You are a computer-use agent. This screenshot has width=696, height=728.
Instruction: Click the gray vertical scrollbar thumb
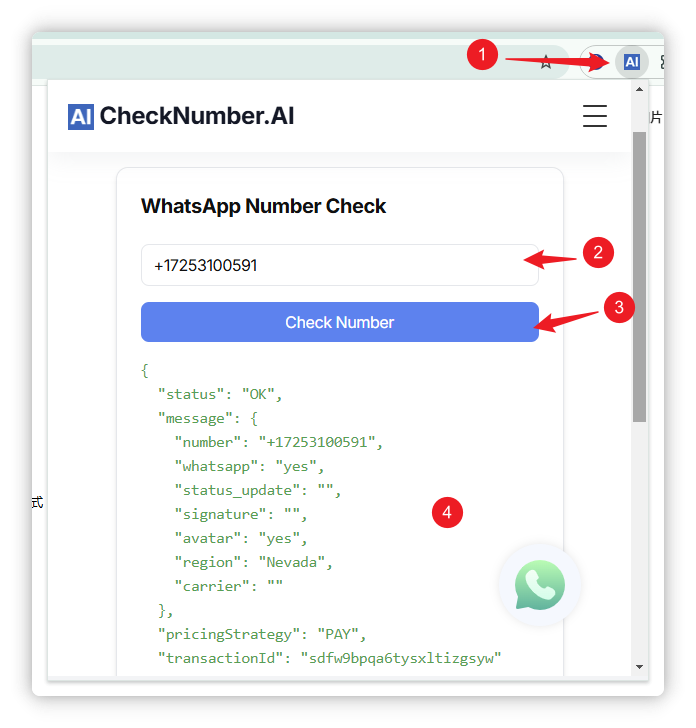pos(639,277)
